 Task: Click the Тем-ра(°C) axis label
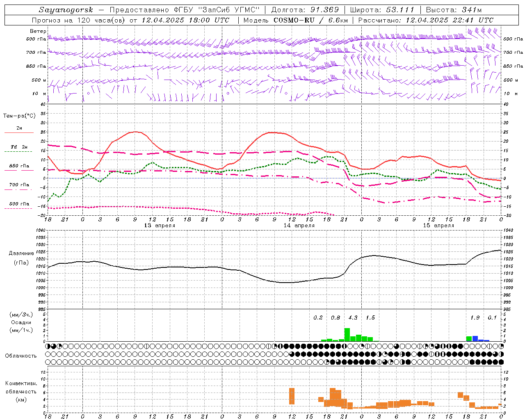tap(19, 116)
